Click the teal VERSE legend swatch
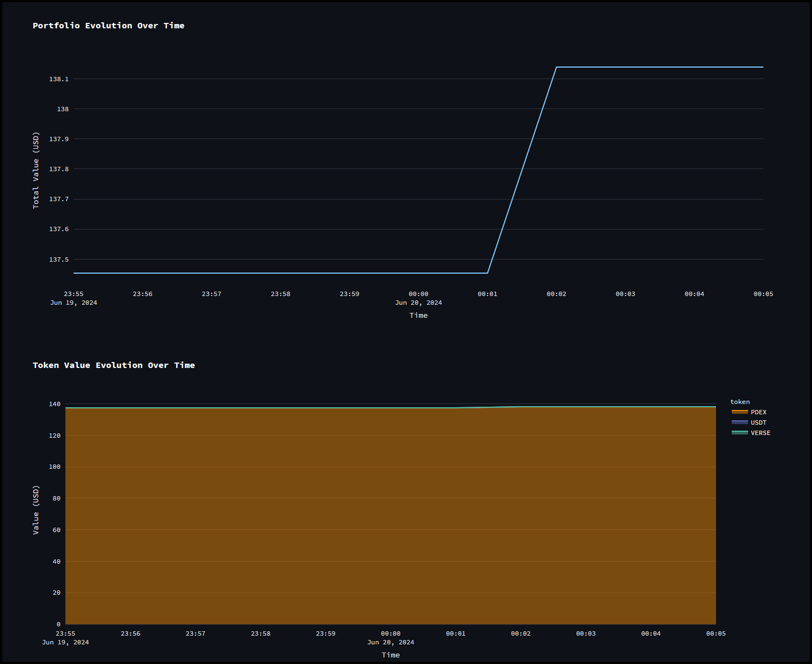Viewport: 812px width, 664px height. [x=739, y=433]
